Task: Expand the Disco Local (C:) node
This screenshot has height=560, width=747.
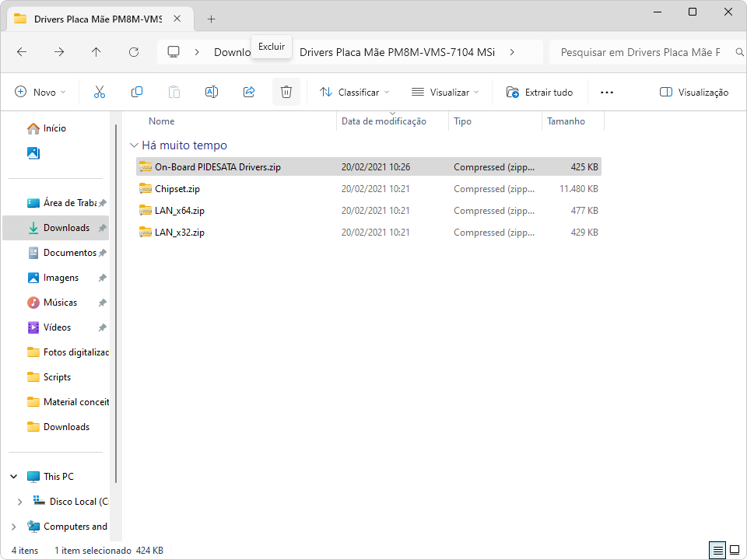Action: (19, 502)
